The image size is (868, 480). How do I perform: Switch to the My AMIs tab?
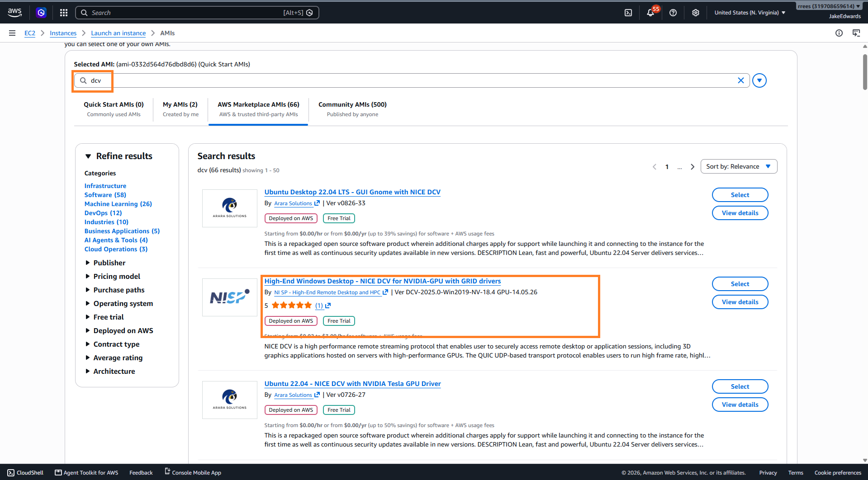(180, 109)
